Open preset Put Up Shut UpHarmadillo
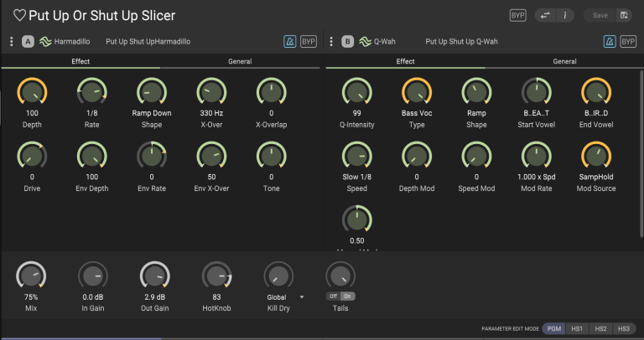 pyautogui.click(x=148, y=41)
